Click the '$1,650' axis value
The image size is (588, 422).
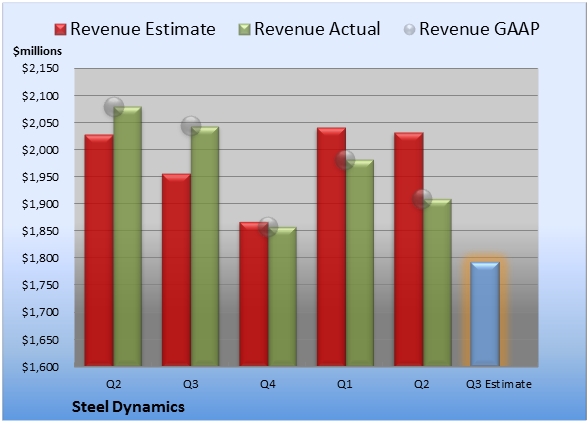40,340
